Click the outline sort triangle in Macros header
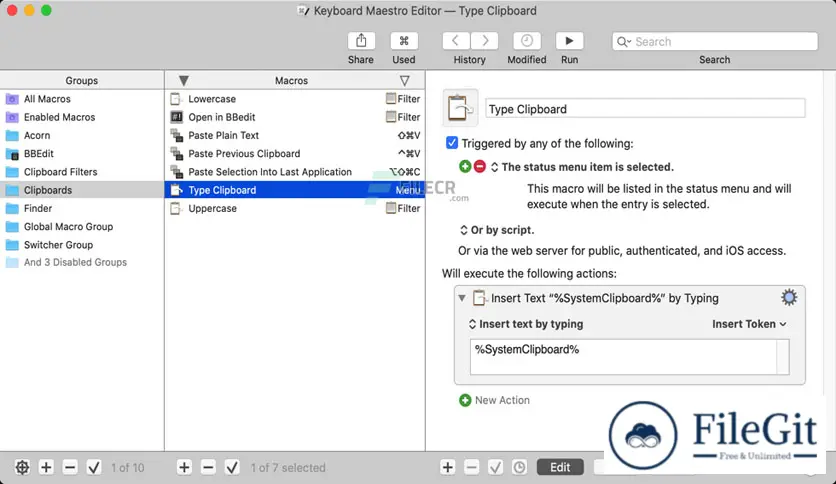Image resolution: width=836 pixels, height=484 pixels. click(405, 80)
